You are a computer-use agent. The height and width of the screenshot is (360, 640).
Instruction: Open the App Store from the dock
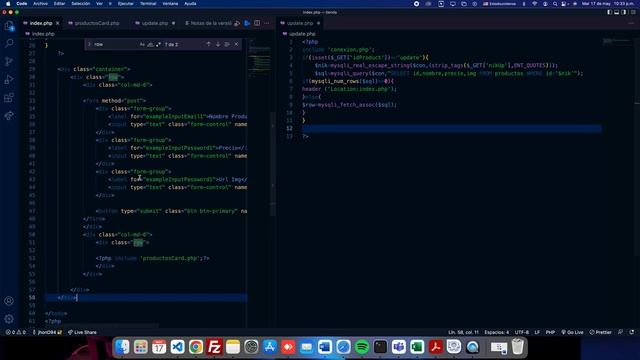point(269,347)
